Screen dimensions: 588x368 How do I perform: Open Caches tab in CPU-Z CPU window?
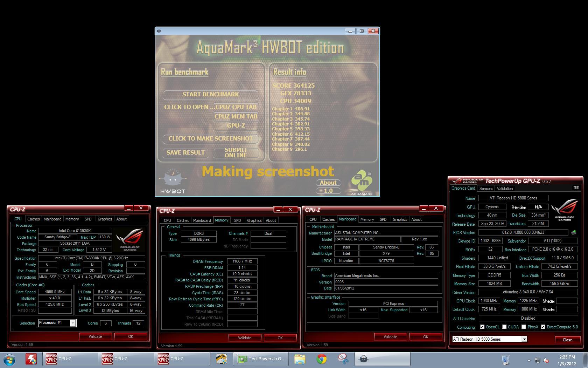tap(34, 219)
